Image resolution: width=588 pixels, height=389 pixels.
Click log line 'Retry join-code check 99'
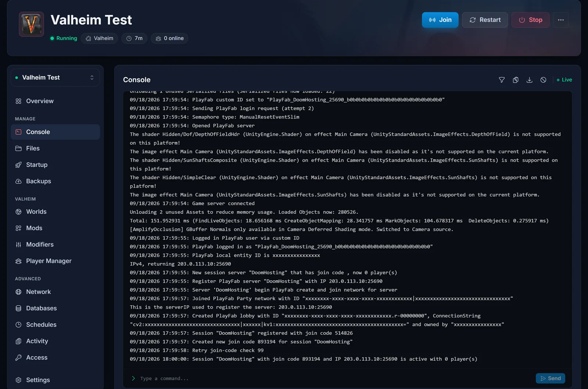point(197,350)
